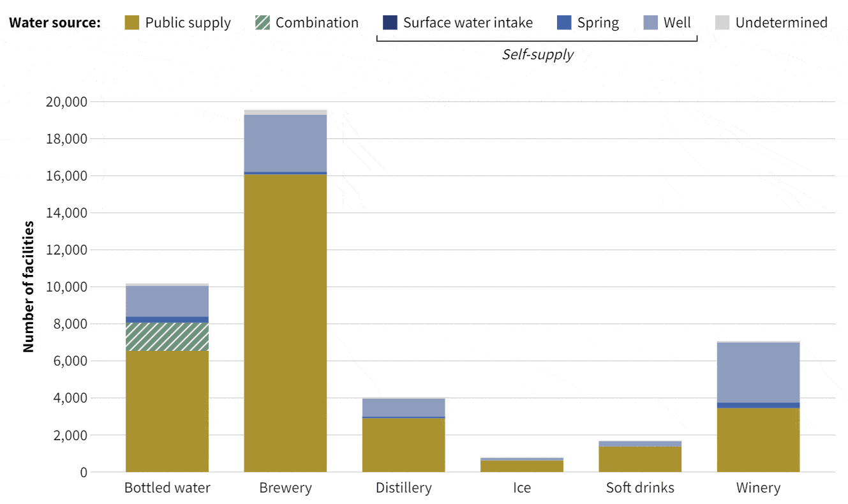The width and height of the screenshot is (848, 504).
Task: Click the Winery public supply bar segment
Action: pyautogui.click(x=758, y=440)
